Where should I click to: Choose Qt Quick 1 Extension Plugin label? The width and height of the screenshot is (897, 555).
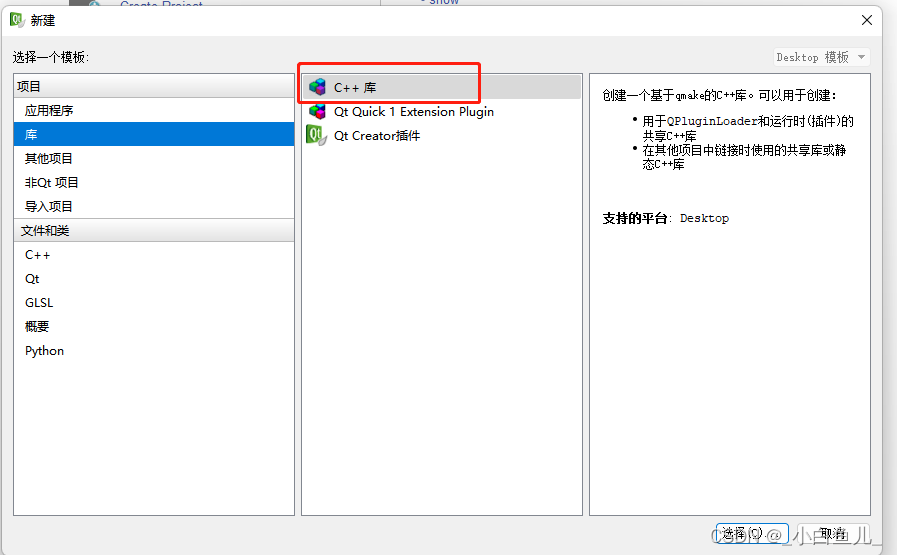tap(414, 112)
